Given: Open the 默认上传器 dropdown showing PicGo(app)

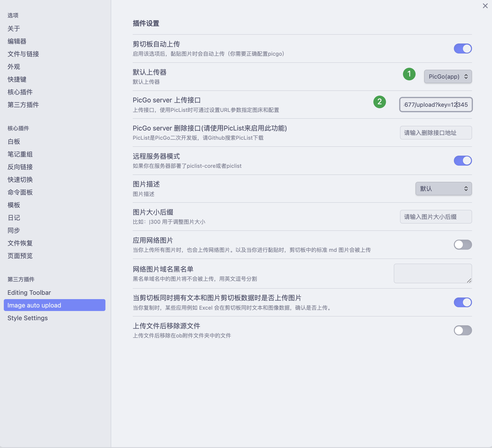Looking at the screenshot, I should 448,76.
